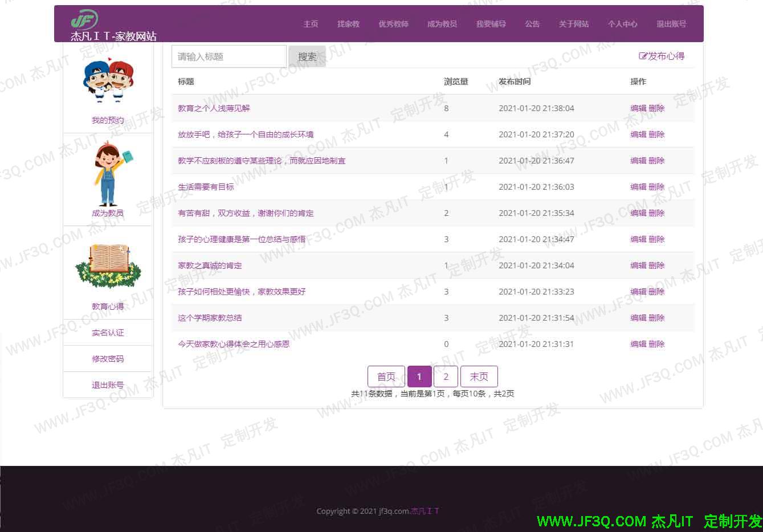Open 个人中心 from the top menu
The image size is (763, 532).
point(622,24)
